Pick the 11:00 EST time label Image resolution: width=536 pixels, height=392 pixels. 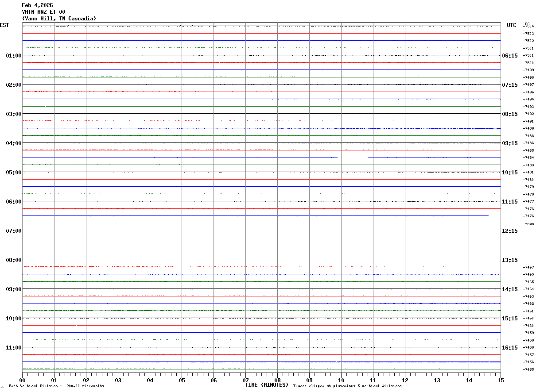pos(13,348)
